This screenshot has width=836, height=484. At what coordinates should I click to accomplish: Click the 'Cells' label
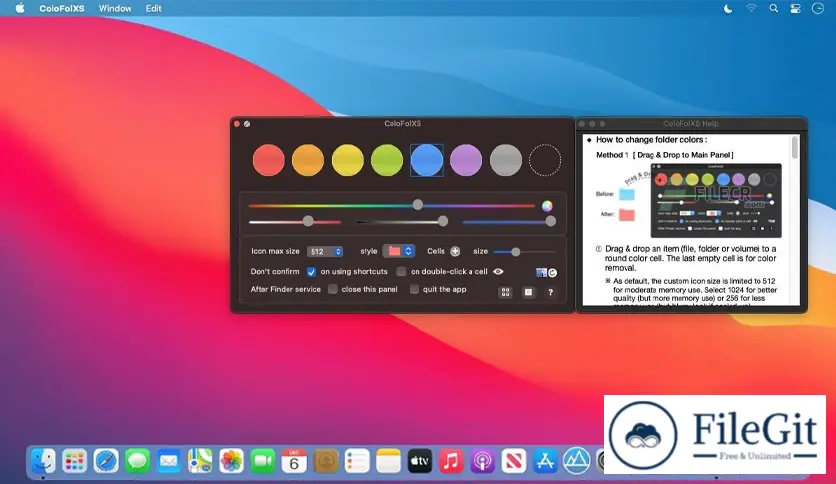point(436,251)
